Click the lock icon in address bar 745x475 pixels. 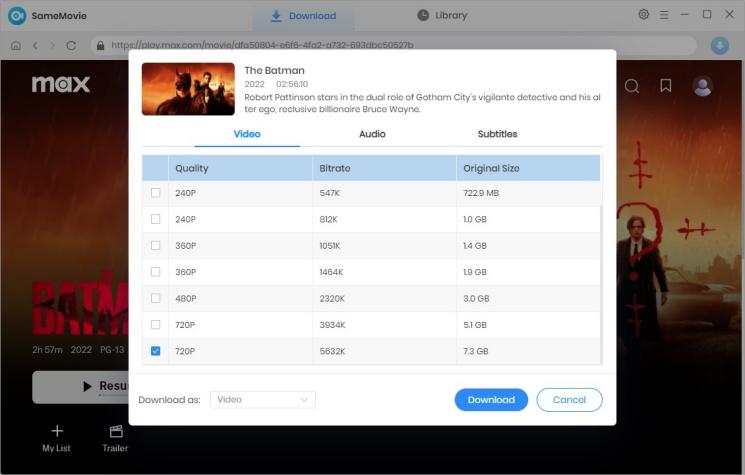100,45
